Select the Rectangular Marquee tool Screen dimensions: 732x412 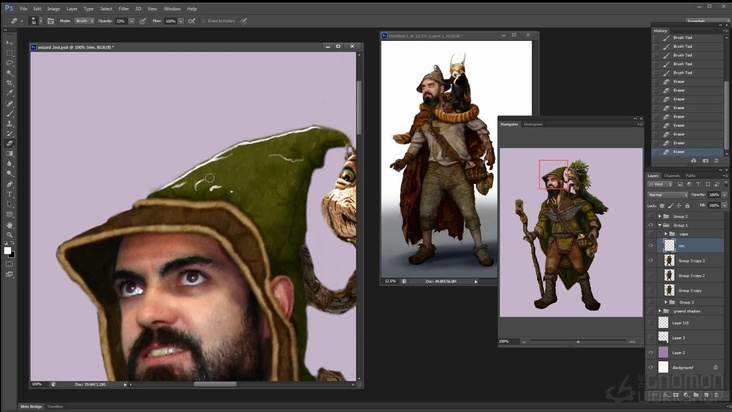[x=9, y=53]
